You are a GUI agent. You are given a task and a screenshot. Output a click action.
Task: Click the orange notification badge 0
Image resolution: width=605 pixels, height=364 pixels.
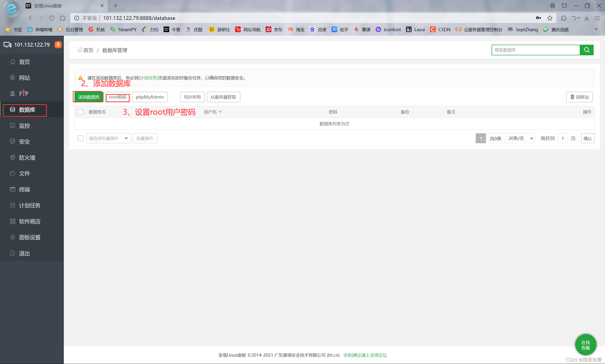tap(58, 45)
